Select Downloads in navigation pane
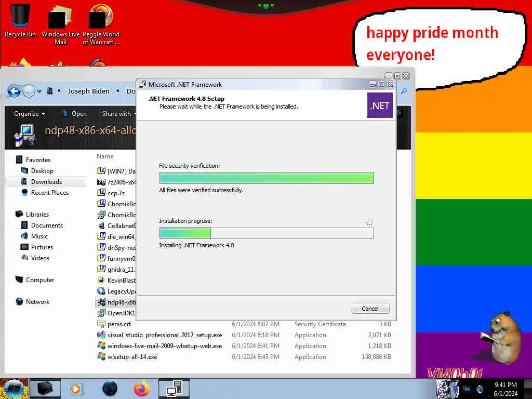Image resolution: width=532 pixels, height=399 pixels. [x=46, y=181]
